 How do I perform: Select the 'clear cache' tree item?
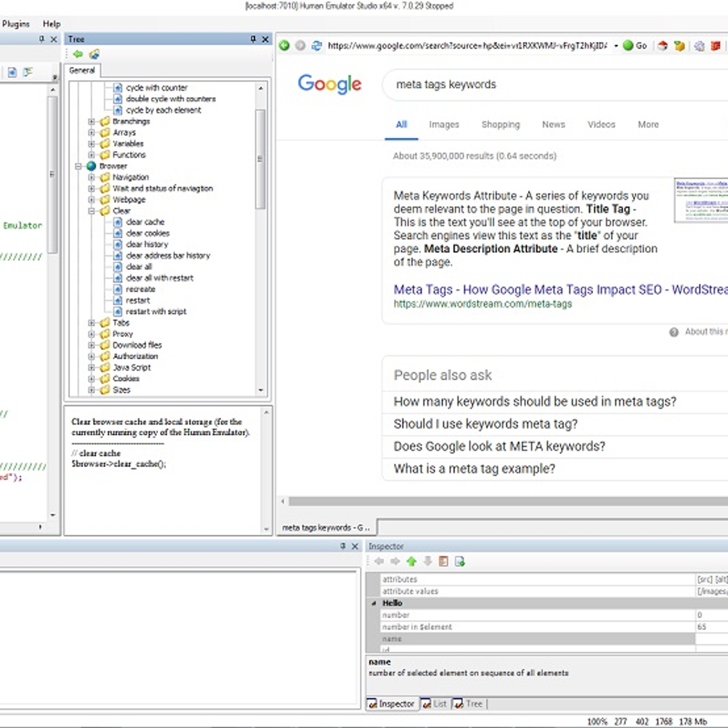point(145,222)
